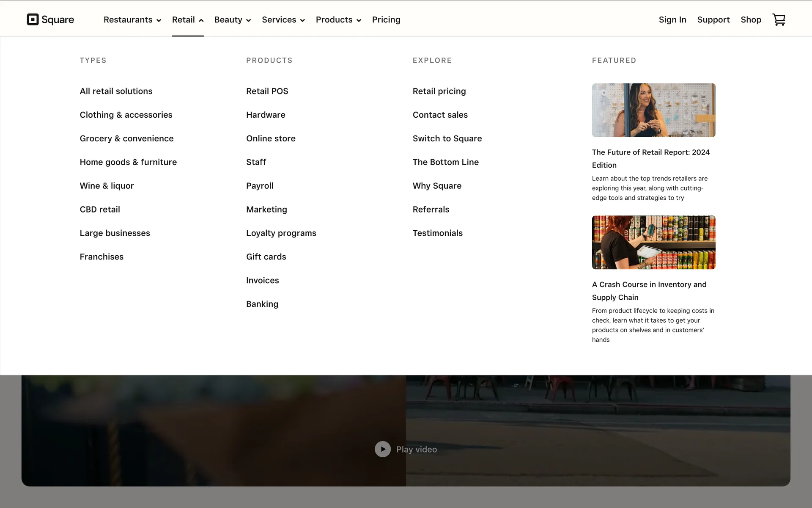812x508 pixels.
Task: Select Loyalty programs product
Action: pyautogui.click(x=281, y=233)
